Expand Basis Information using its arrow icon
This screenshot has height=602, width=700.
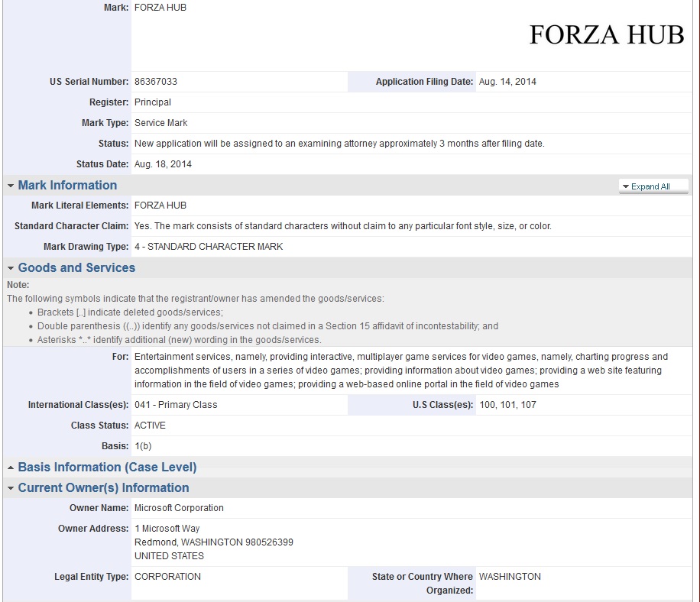pyautogui.click(x=11, y=468)
